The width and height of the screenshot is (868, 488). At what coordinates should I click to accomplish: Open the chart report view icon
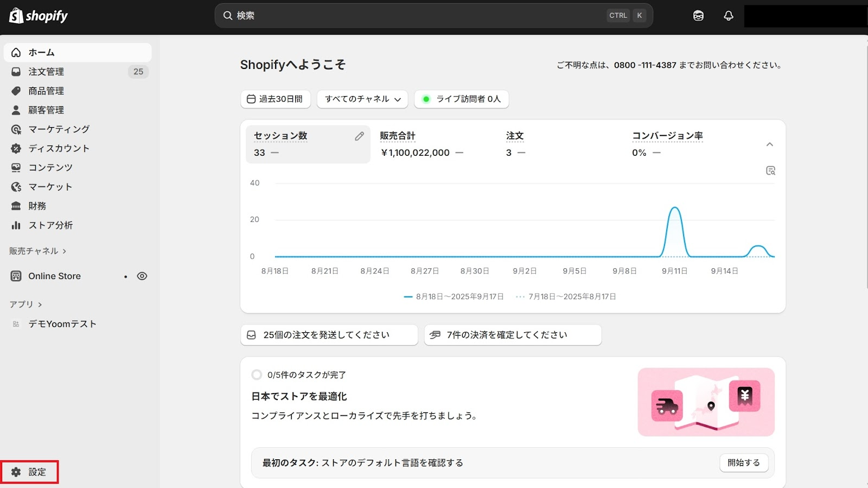pos(770,171)
